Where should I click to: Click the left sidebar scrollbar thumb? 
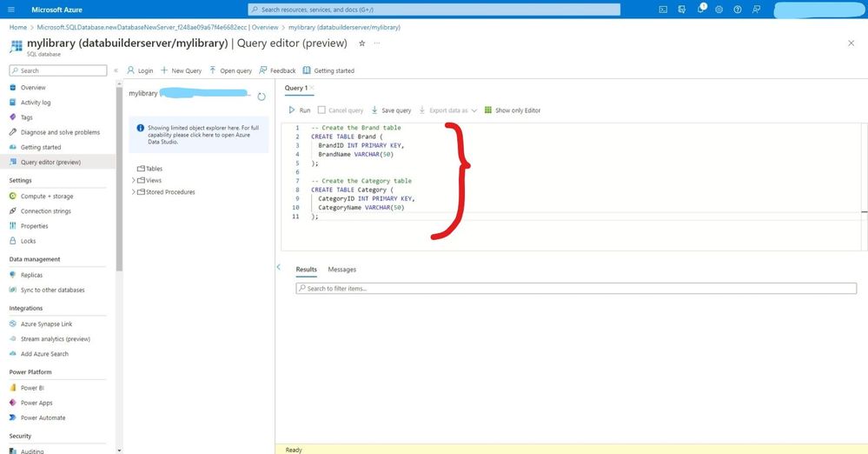119,178
